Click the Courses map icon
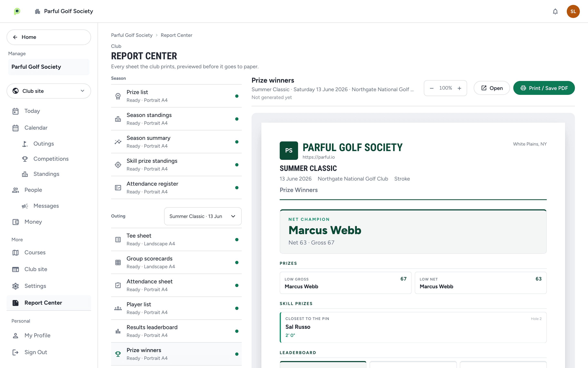 pyautogui.click(x=16, y=253)
